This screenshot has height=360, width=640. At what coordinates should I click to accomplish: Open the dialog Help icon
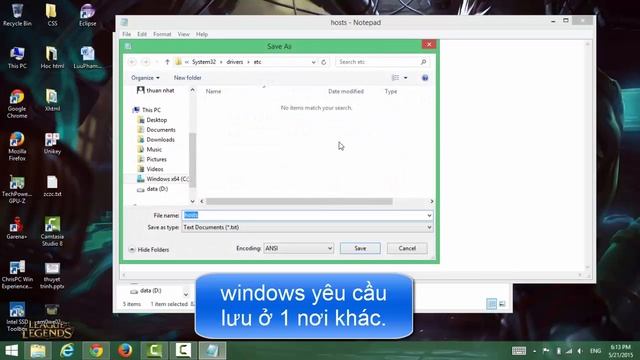[425, 78]
